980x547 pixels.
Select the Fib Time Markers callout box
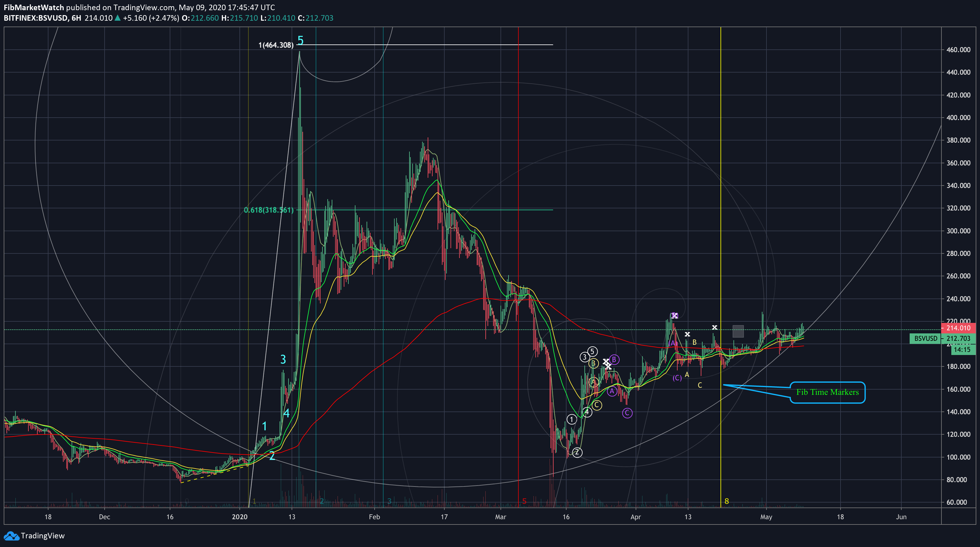point(828,392)
